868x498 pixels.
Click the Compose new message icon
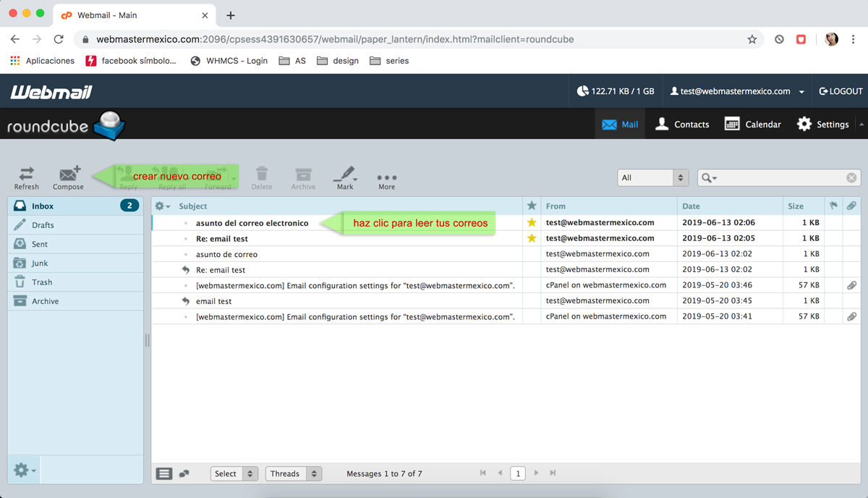(x=69, y=174)
